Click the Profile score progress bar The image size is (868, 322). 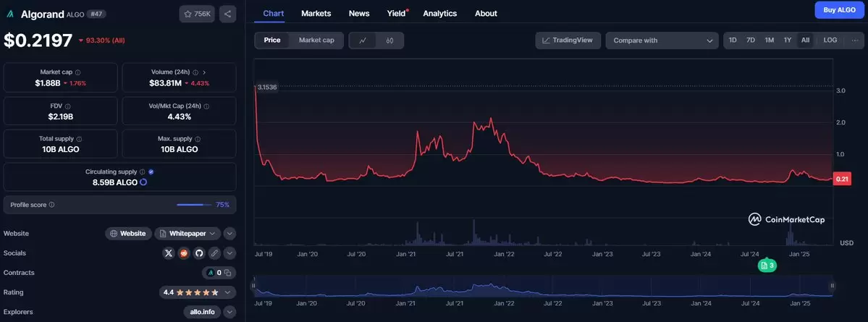194,205
